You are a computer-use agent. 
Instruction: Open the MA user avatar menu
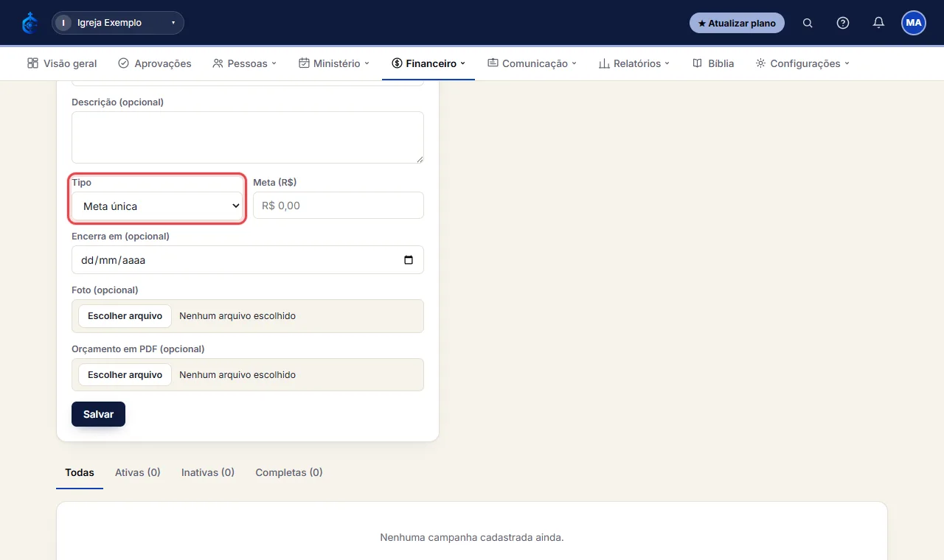tap(914, 23)
